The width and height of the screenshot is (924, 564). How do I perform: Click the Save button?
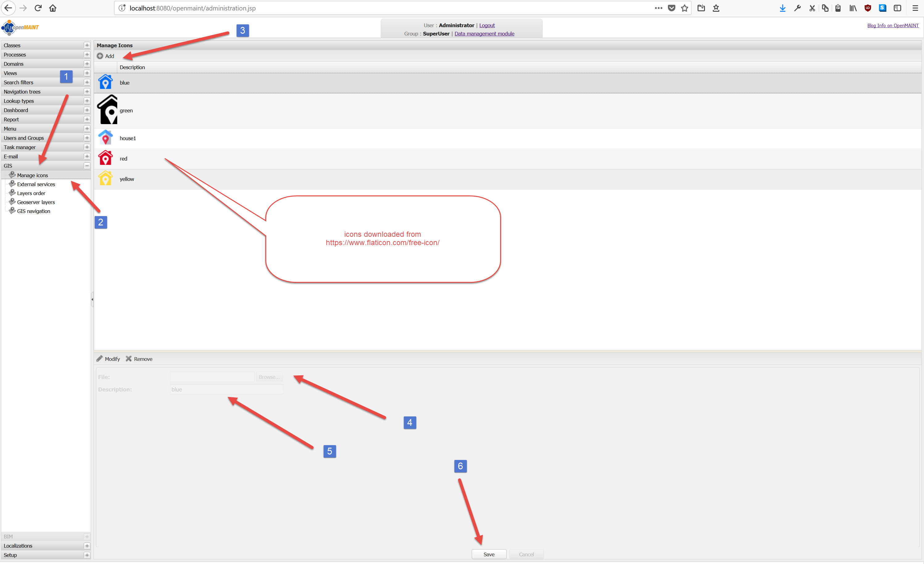click(489, 554)
